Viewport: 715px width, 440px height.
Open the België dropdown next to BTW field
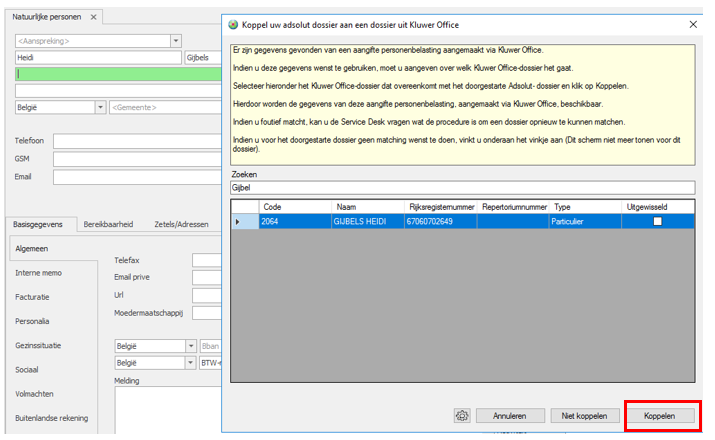[x=190, y=363]
